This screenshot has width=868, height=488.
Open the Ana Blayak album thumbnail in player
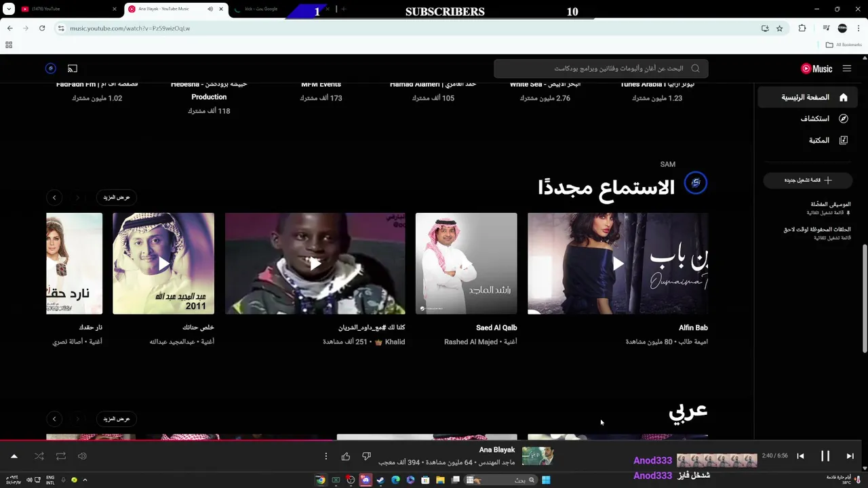[x=538, y=456]
